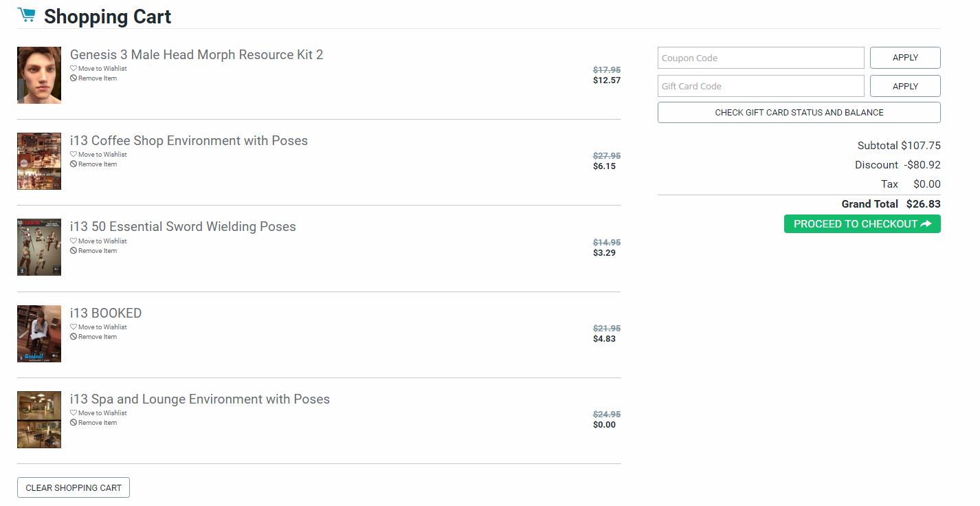Click remove icon for Genesis 3 Male Head Morph
The height and width of the screenshot is (506, 980).
click(x=74, y=78)
